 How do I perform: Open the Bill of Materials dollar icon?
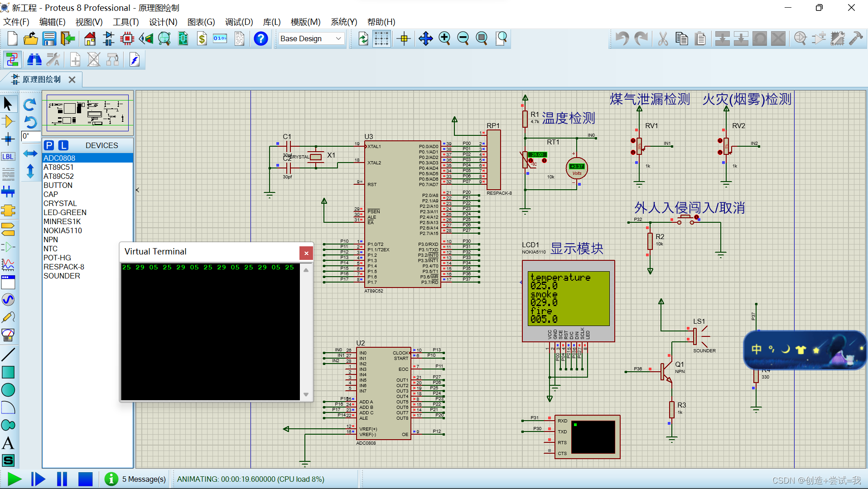click(202, 39)
